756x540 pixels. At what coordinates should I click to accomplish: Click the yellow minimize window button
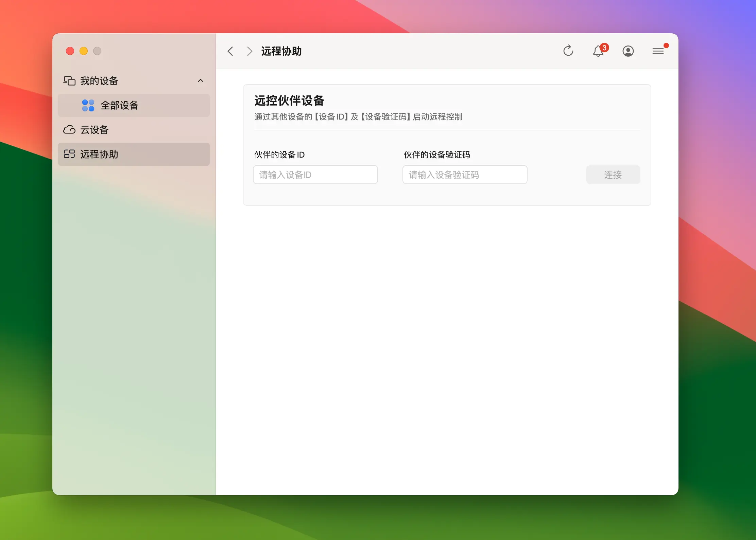pyautogui.click(x=84, y=51)
